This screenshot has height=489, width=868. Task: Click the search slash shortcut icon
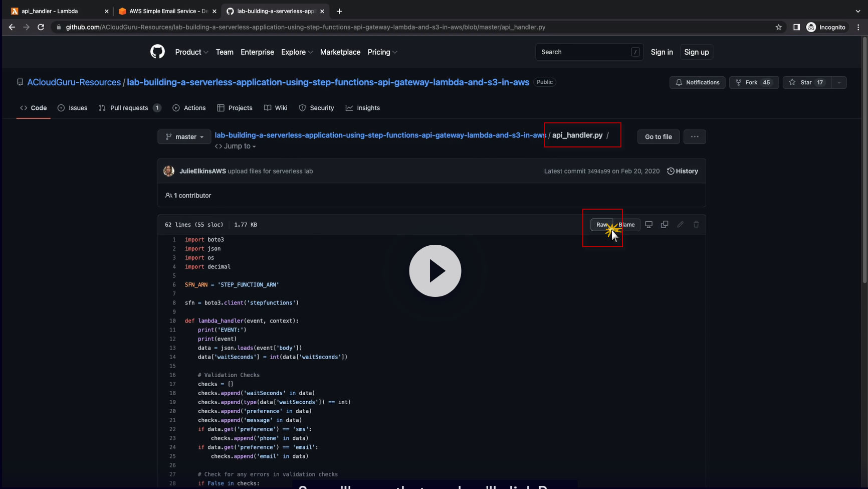(635, 52)
